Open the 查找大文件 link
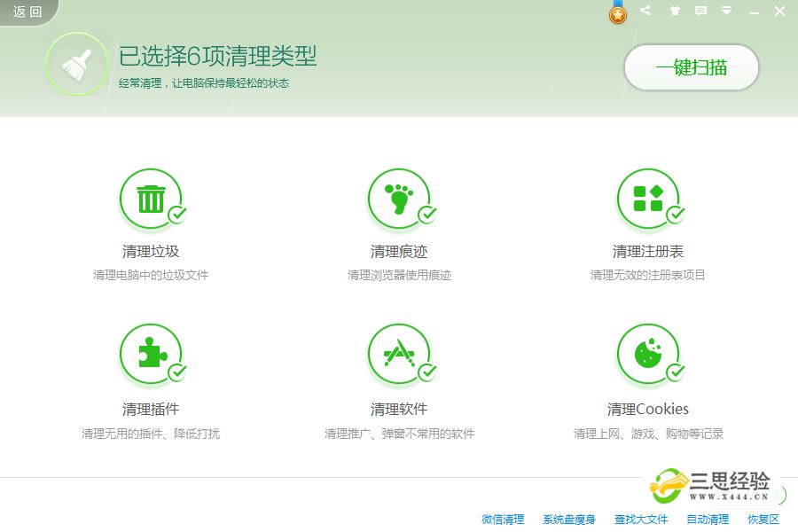The height and width of the screenshot is (532, 798). (641, 520)
